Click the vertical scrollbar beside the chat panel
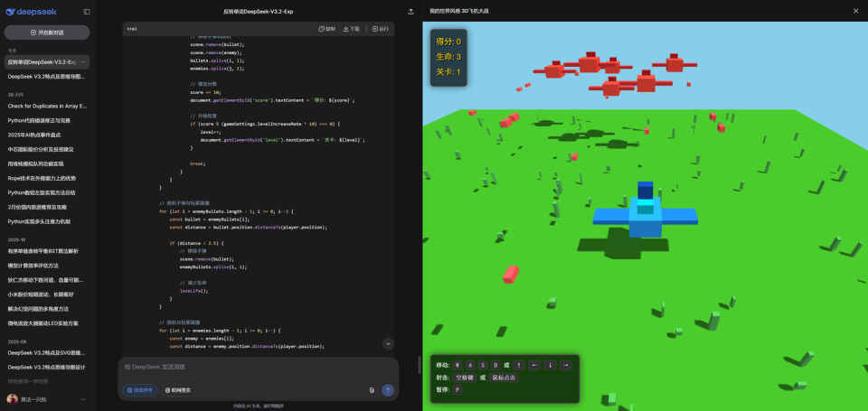 [x=419, y=365]
